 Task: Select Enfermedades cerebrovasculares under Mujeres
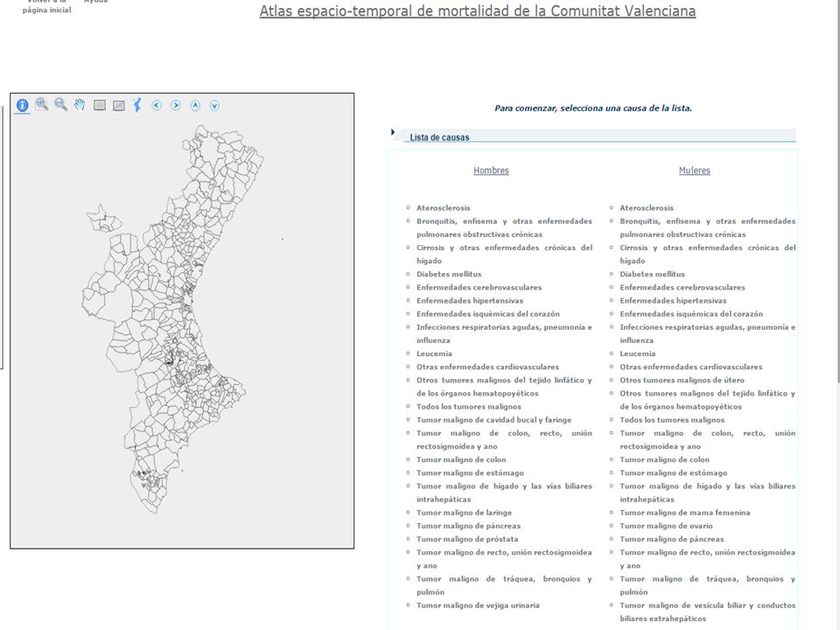pos(682,288)
